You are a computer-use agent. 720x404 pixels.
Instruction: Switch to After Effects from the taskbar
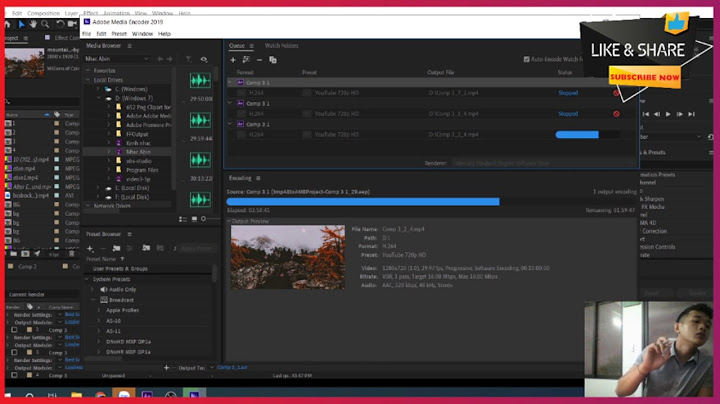pyautogui.click(x=147, y=395)
